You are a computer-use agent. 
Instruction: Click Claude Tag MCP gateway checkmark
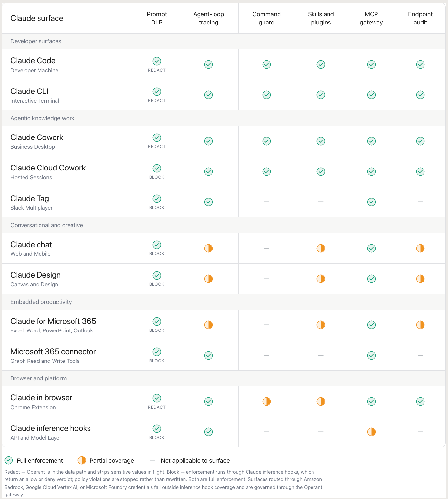point(371,202)
